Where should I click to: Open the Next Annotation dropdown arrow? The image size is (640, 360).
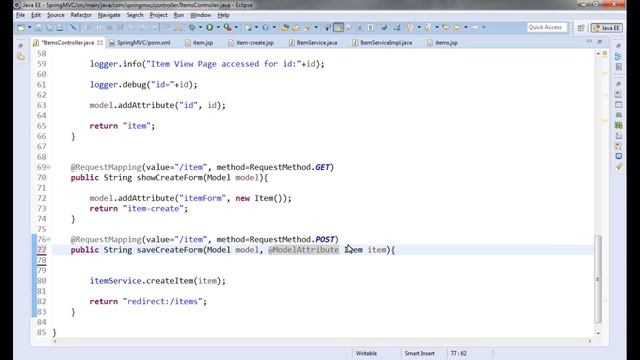click(419, 27)
